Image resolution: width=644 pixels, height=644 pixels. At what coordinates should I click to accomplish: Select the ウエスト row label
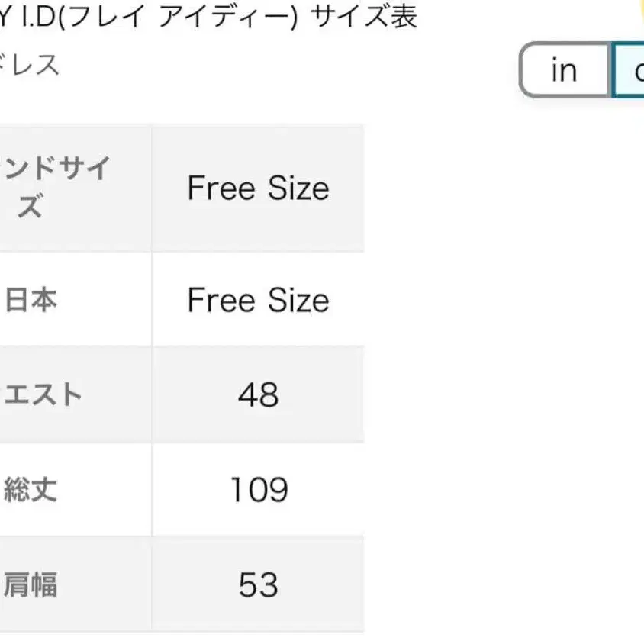[x=43, y=394]
